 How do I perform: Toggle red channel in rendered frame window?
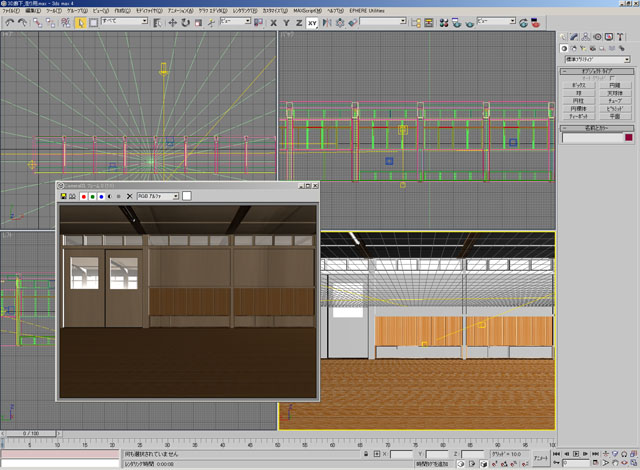84,196
